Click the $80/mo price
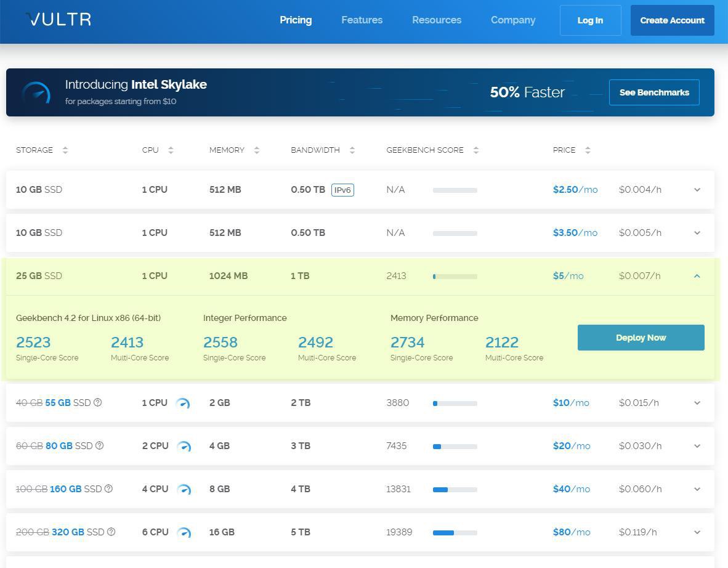Screen dimensions: 728x568 572,532
